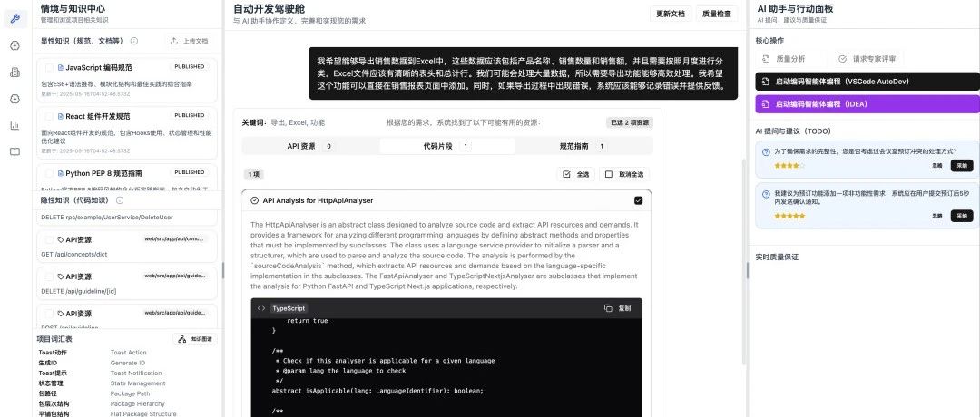Copy the TypeScript code with 复制
Viewport: 980px width, 417px height.
(x=618, y=308)
